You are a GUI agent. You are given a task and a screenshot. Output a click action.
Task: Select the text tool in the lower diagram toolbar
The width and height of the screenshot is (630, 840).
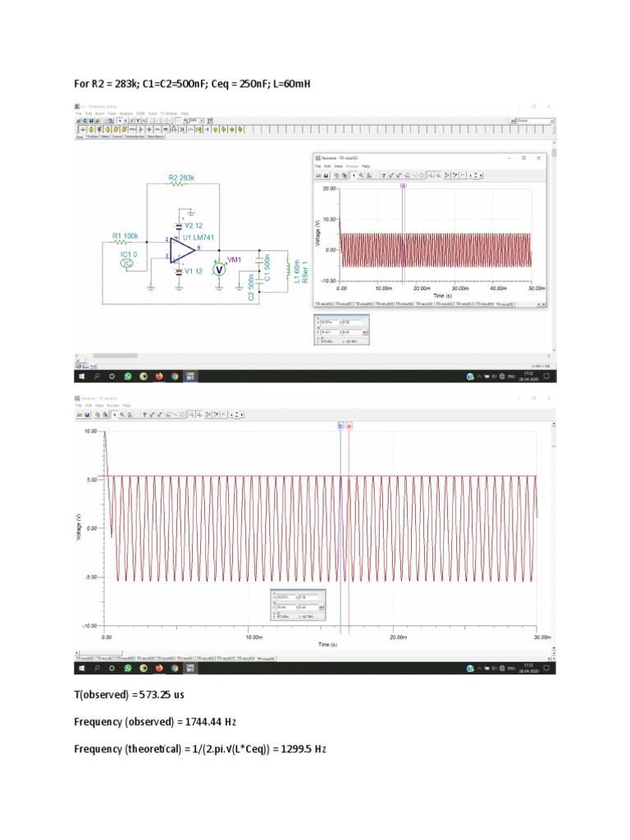point(144,414)
